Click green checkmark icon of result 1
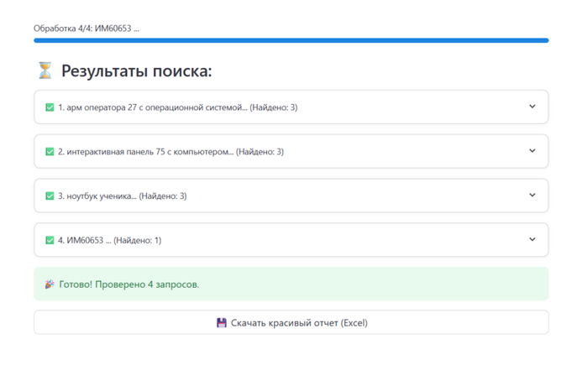The image size is (588, 381). pyautogui.click(x=50, y=107)
